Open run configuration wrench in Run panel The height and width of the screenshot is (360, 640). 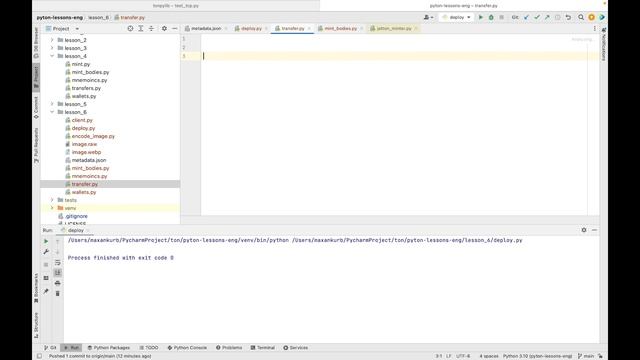coord(46,252)
